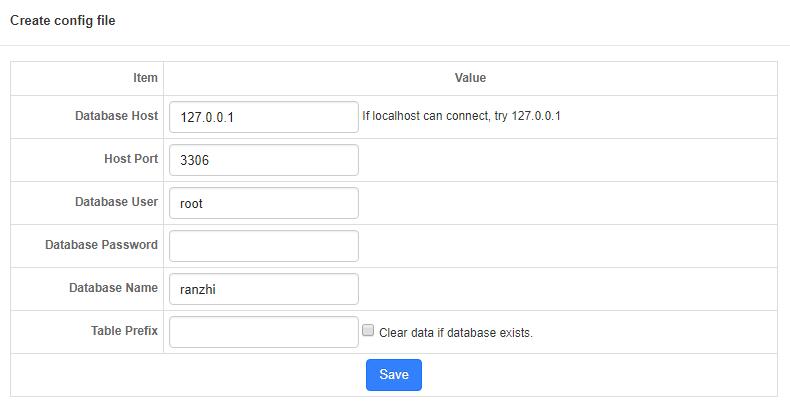790x407 pixels.
Task: Click the 'Database Name' label
Action: [x=113, y=288]
